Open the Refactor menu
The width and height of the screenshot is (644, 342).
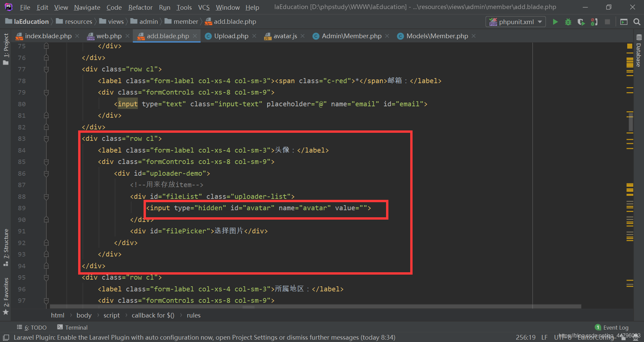click(140, 7)
